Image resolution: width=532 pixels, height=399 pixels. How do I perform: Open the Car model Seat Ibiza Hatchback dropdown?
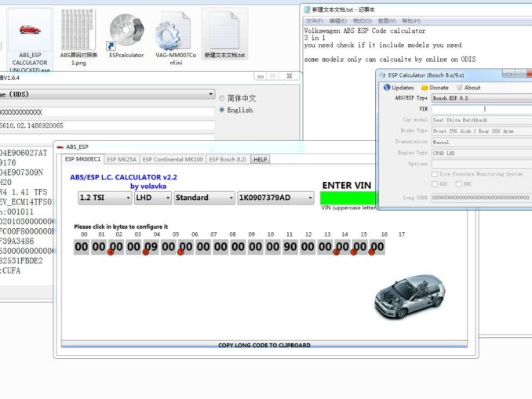point(482,120)
